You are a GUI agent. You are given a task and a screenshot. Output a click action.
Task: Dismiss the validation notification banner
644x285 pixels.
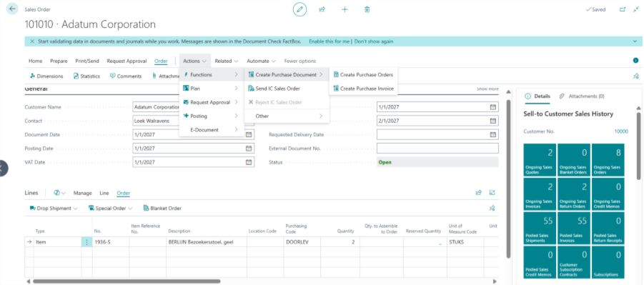[32, 41]
